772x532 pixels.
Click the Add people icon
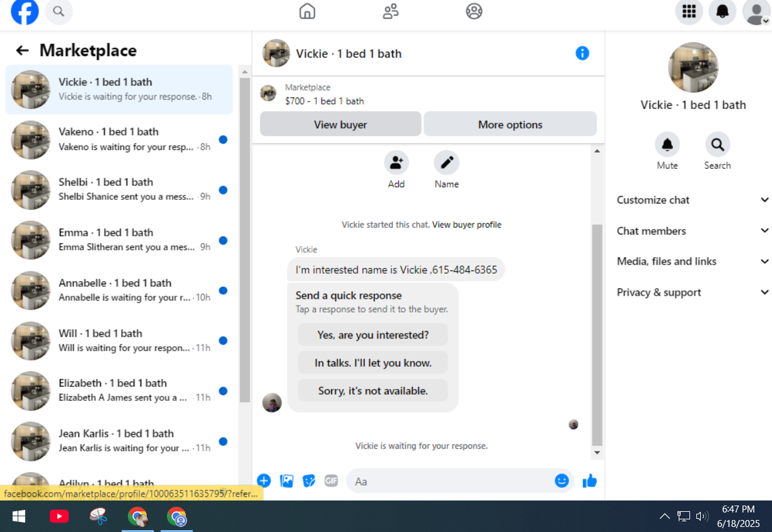(396, 163)
